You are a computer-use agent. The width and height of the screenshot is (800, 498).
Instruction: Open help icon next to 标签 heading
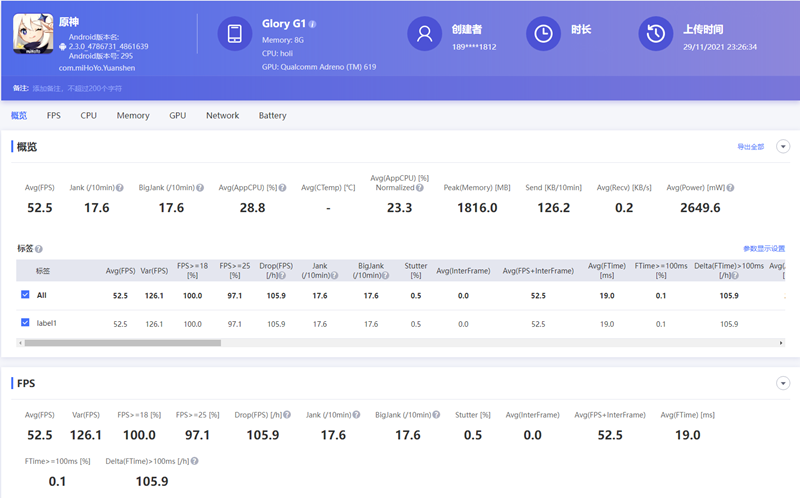point(39,248)
